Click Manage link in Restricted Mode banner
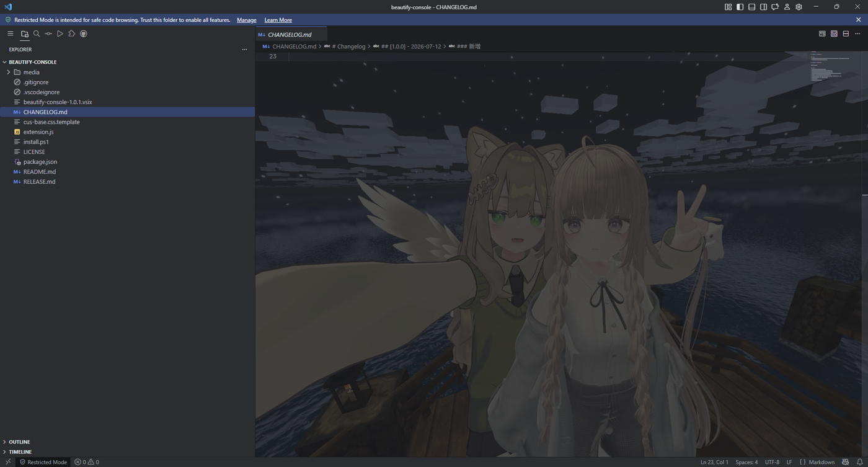This screenshot has width=868, height=467. click(247, 20)
